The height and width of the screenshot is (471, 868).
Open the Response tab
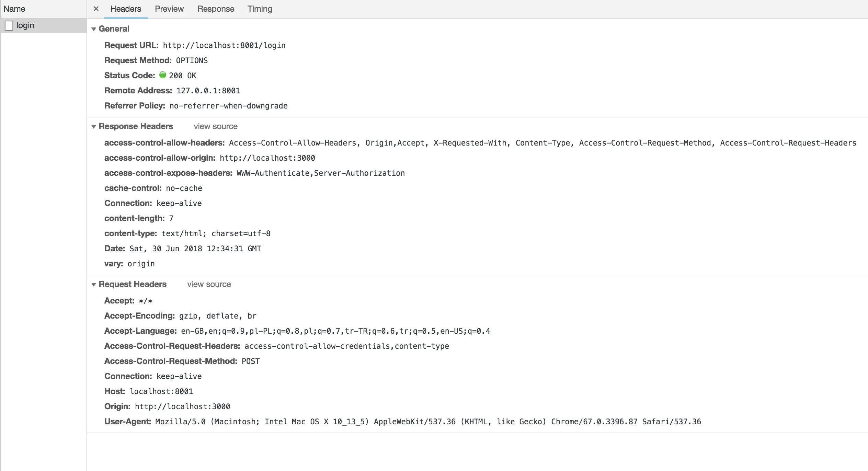pos(216,9)
